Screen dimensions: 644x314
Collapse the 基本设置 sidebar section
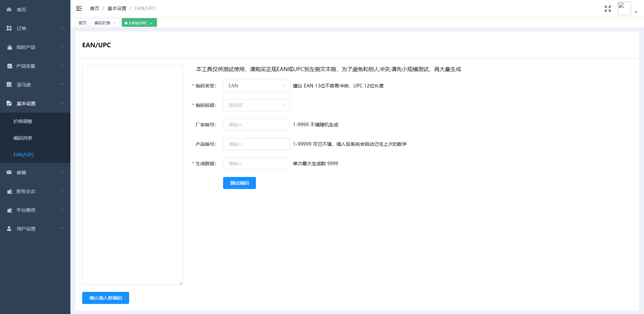[35, 104]
